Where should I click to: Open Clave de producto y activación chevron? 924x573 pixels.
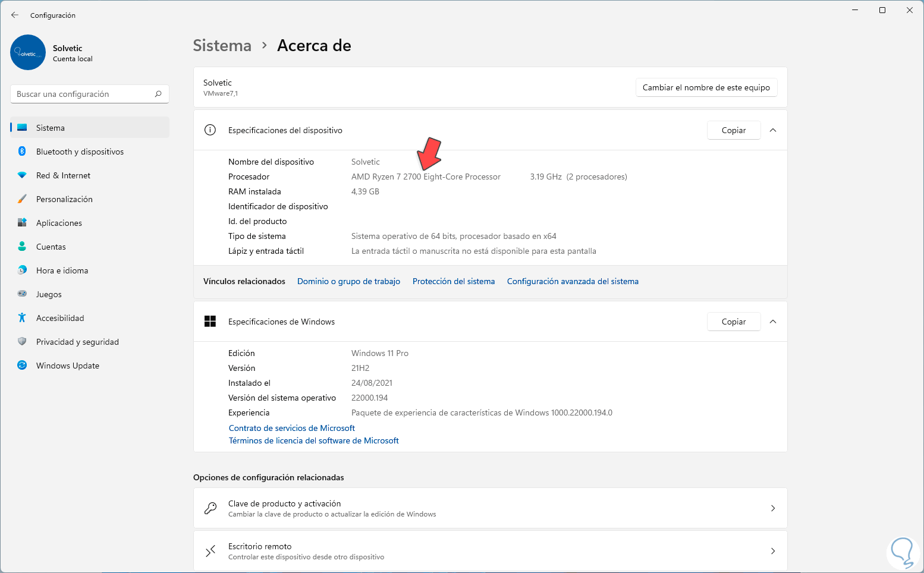773,508
